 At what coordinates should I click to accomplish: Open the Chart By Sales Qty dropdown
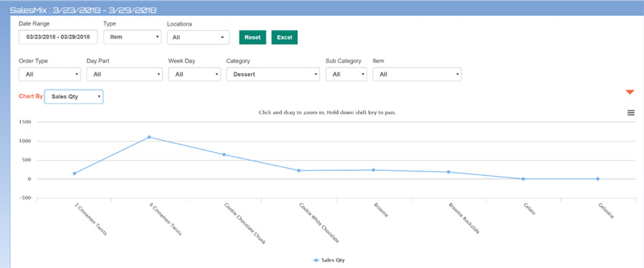tap(74, 96)
